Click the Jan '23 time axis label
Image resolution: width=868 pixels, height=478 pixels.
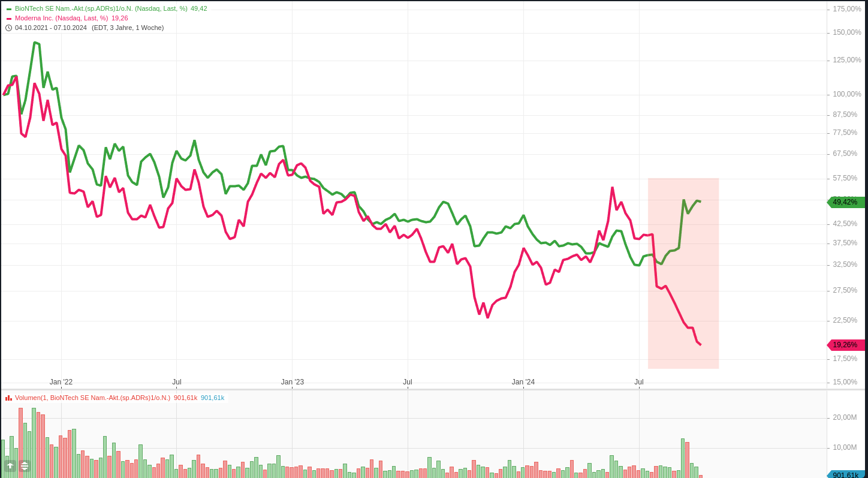(x=293, y=382)
